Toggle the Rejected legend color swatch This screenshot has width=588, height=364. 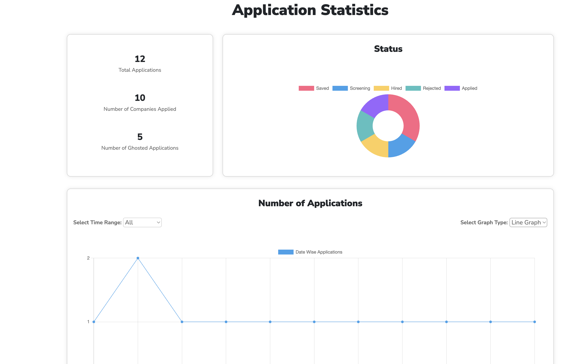(413, 88)
